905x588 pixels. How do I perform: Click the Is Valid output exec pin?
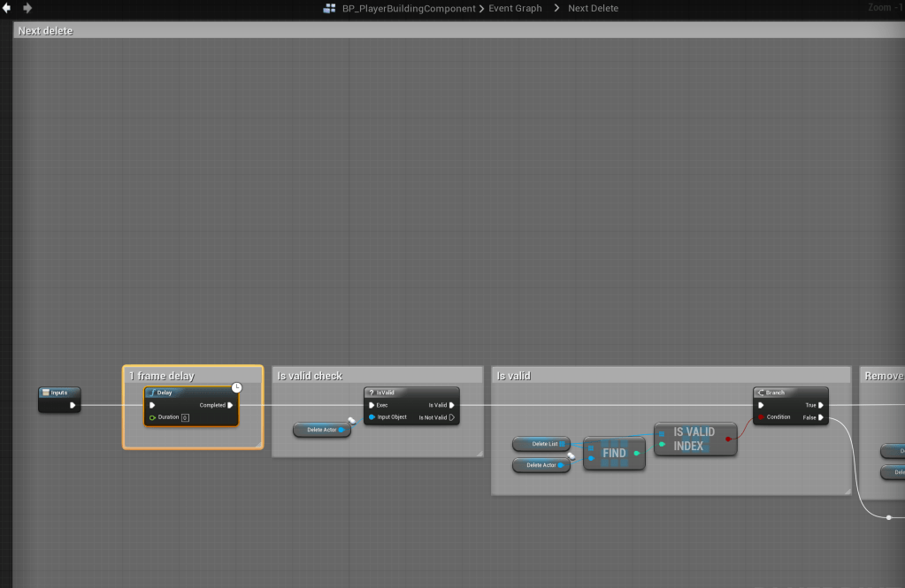coord(452,405)
